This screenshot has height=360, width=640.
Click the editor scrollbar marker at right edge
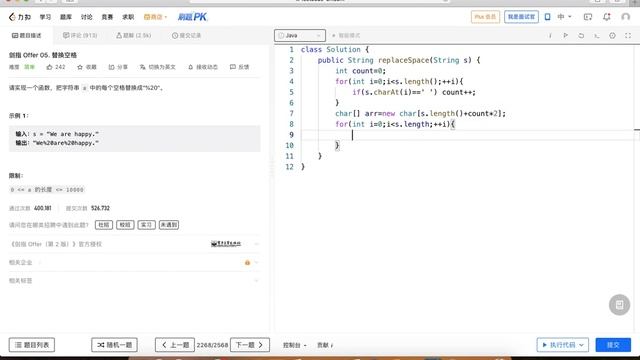coord(637,130)
